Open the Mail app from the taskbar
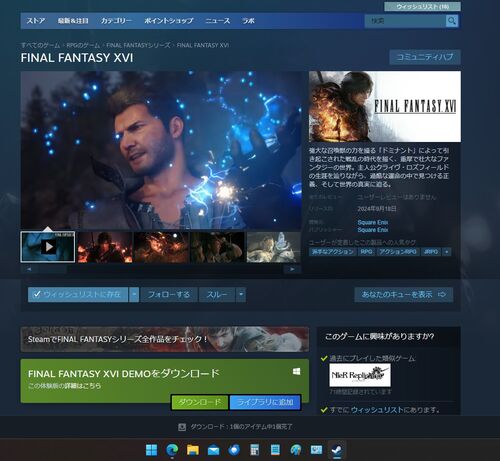The image size is (500, 461). click(x=213, y=450)
